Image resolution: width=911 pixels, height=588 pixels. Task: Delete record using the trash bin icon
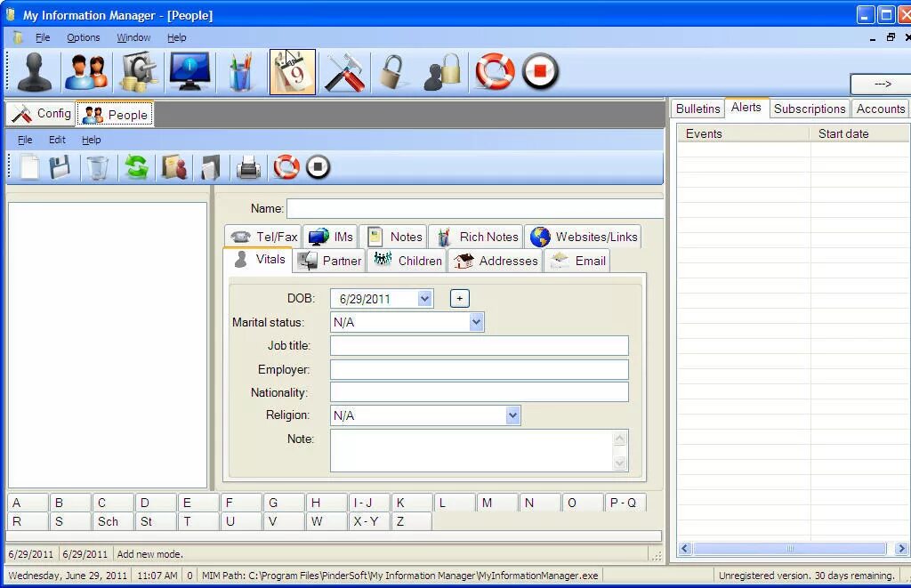point(97,167)
